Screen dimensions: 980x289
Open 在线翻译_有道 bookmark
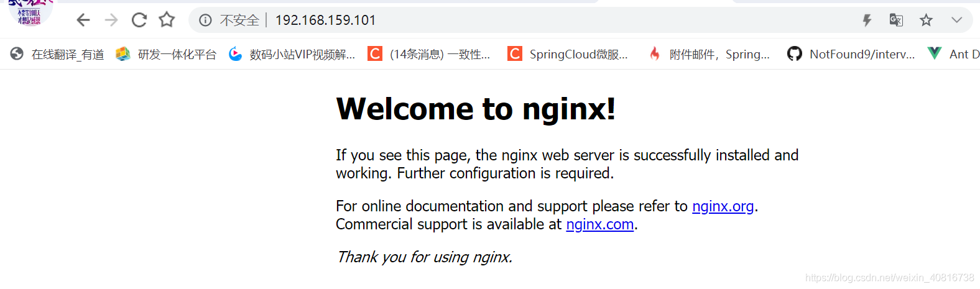point(57,55)
